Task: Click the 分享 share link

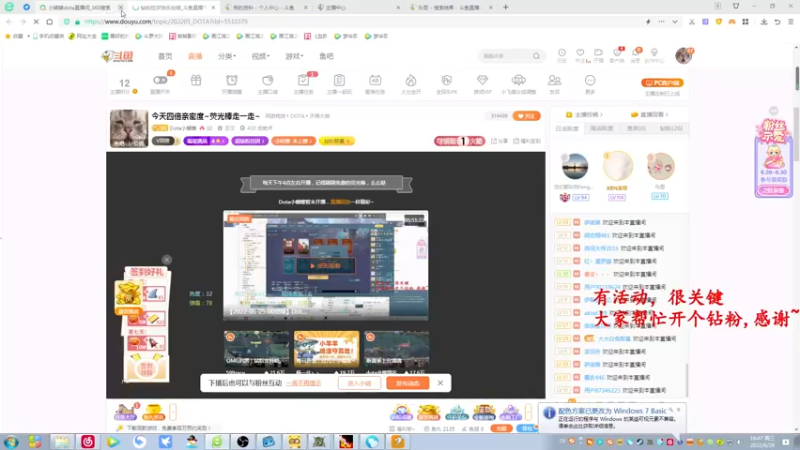Action: click(499, 141)
